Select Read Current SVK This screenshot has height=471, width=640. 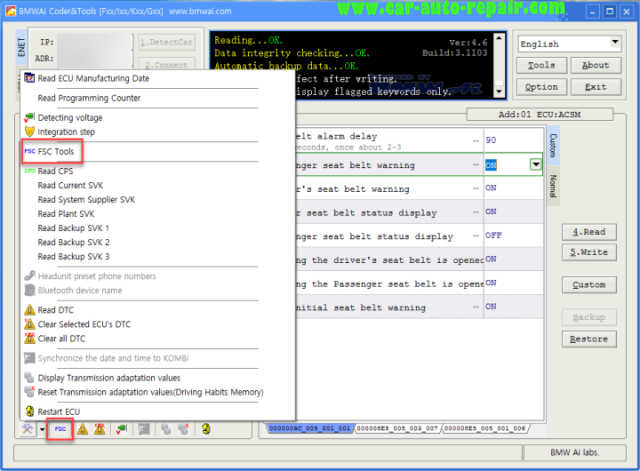(70, 185)
